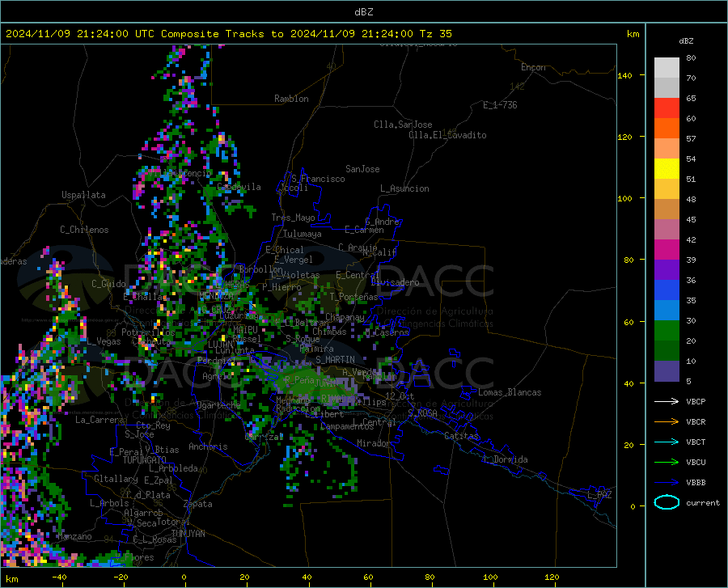
Task: Click the '80' tick on the right vertical axis
Action: pyautogui.click(x=629, y=260)
